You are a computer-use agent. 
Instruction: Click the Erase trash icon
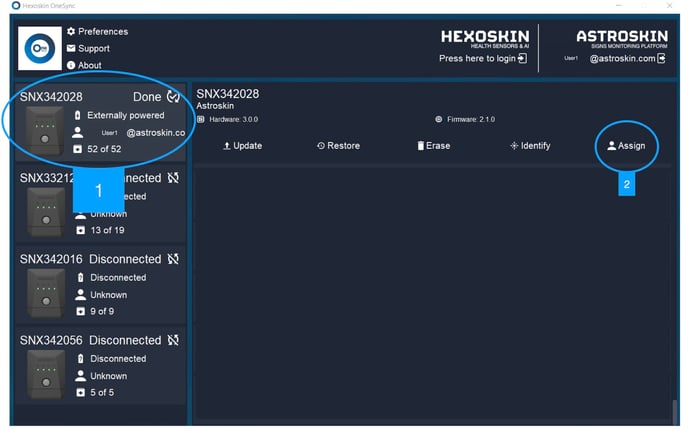coord(421,146)
